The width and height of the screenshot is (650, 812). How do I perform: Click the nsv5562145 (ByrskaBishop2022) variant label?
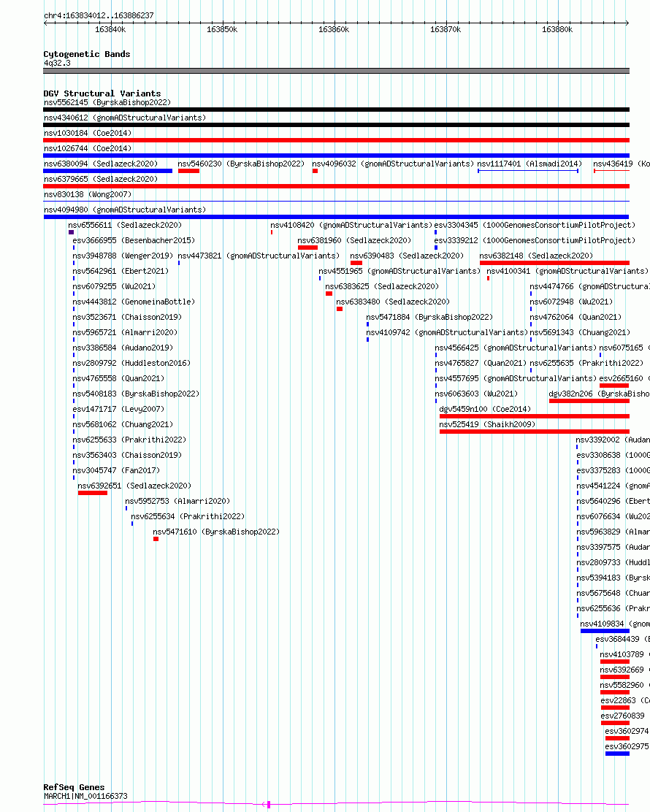point(107,102)
